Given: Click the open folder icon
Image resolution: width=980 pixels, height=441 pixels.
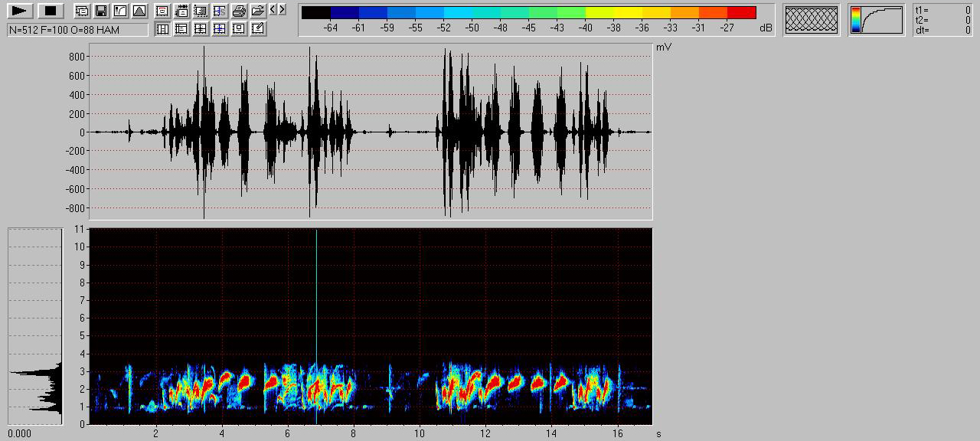Looking at the screenshot, I should (x=258, y=11).
